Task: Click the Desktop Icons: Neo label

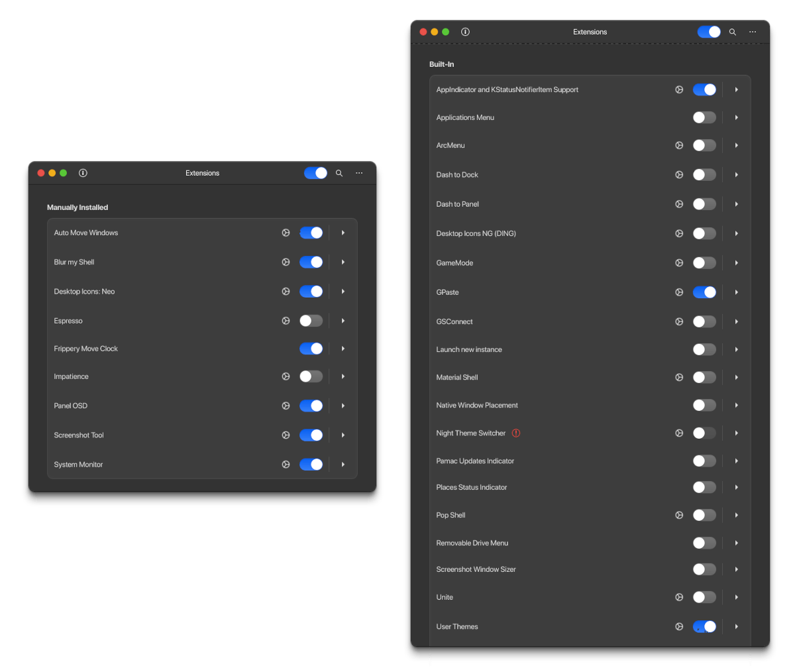Action: (x=84, y=292)
